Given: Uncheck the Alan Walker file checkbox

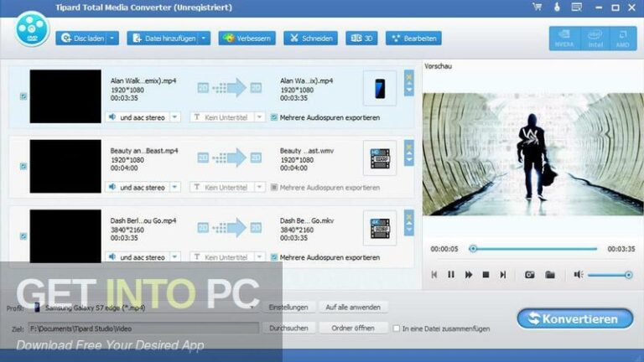Looking at the screenshot, I should click(x=23, y=96).
